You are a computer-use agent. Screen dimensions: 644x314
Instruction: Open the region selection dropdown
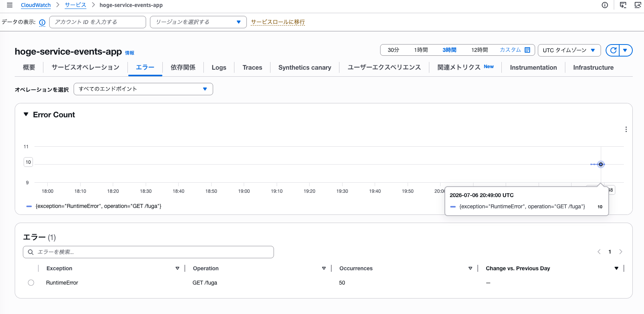198,22
